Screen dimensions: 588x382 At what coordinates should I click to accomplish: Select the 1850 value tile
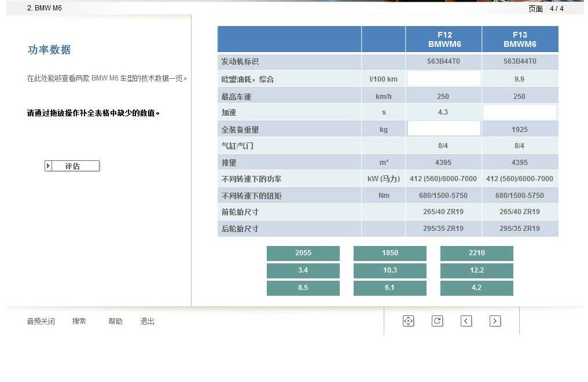click(390, 253)
